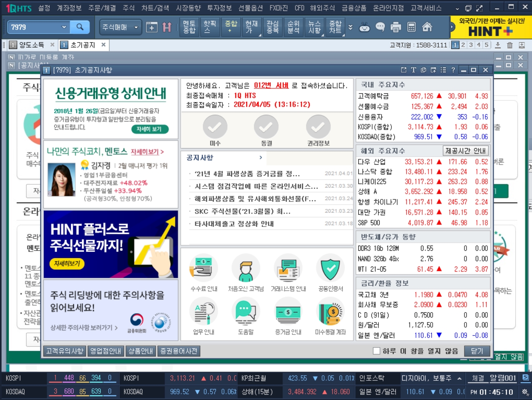Image resolution: width=532 pixels, height=400 pixels.
Task: Open the speech bubble chat icon
Action: [380, 28]
